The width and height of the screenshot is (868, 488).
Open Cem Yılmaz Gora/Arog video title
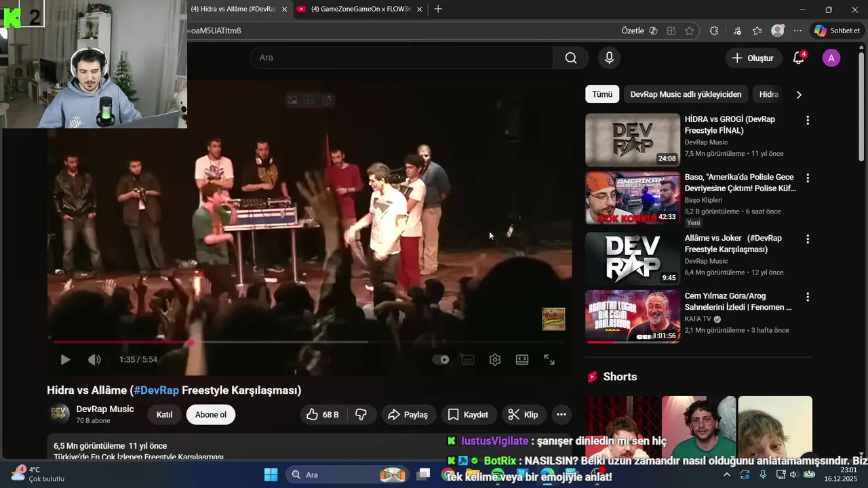coord(738,302)
